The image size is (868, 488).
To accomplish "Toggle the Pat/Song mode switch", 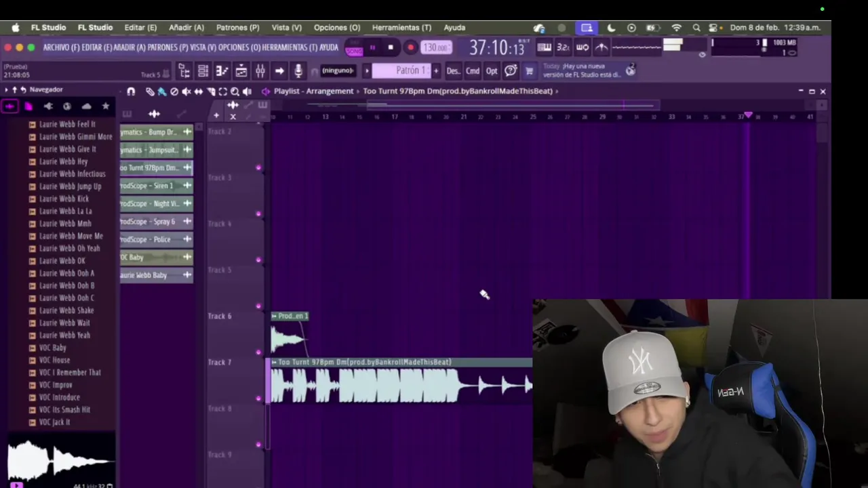I will pos(354,47).
